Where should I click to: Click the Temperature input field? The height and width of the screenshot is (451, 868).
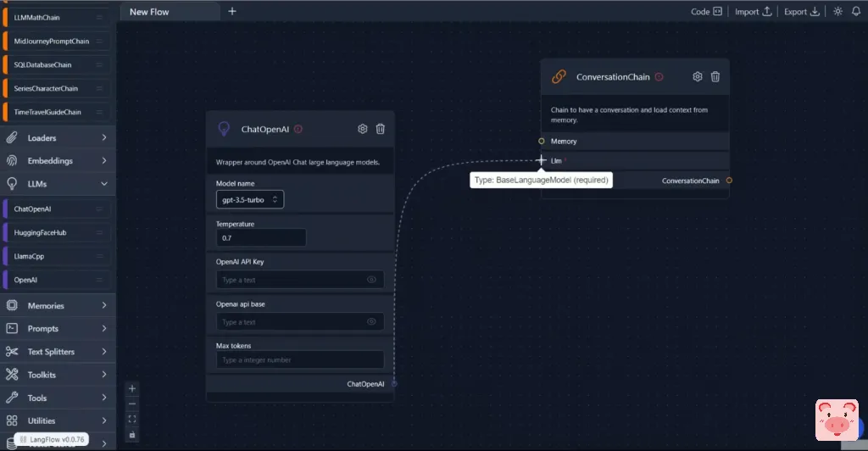261,238
